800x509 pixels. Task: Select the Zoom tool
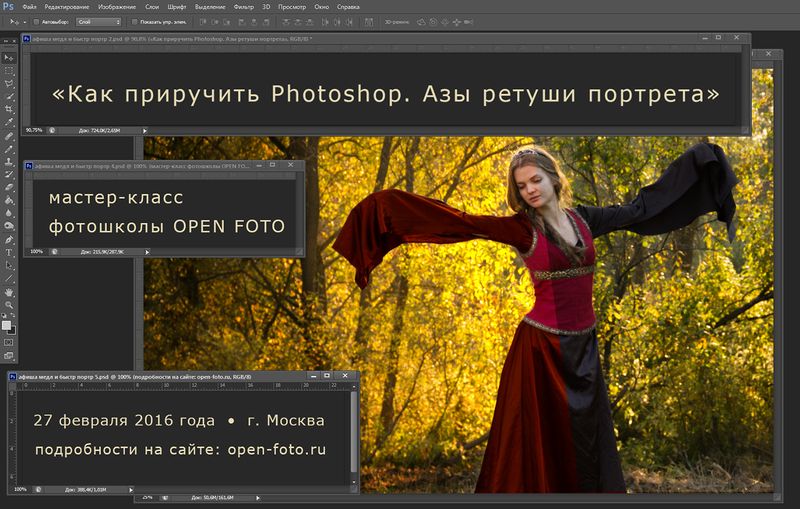9,305
